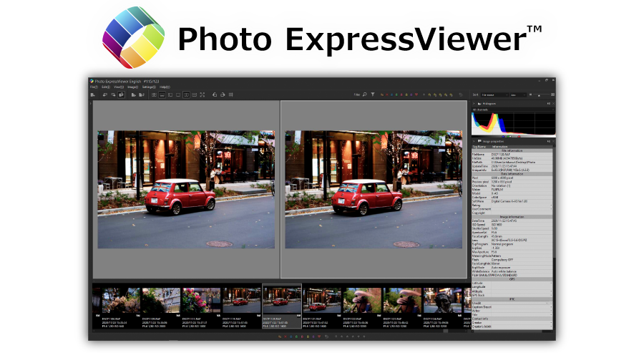Click the large thumbnail size icon

pos(553,95)
